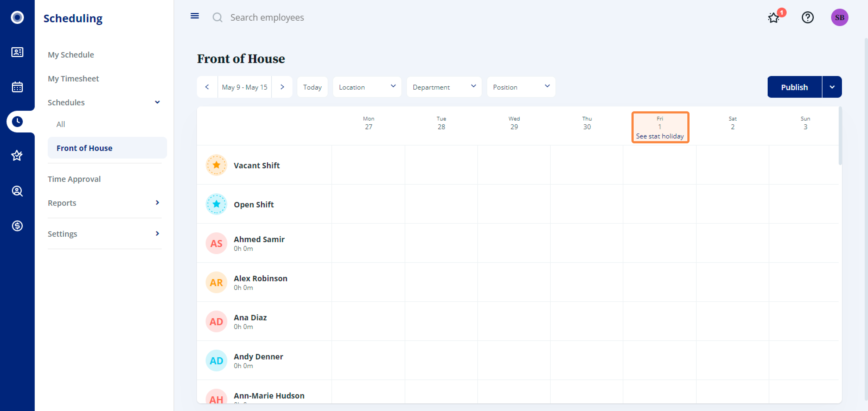
Task: Go to previous week arrow
Action: coord(207,87)
